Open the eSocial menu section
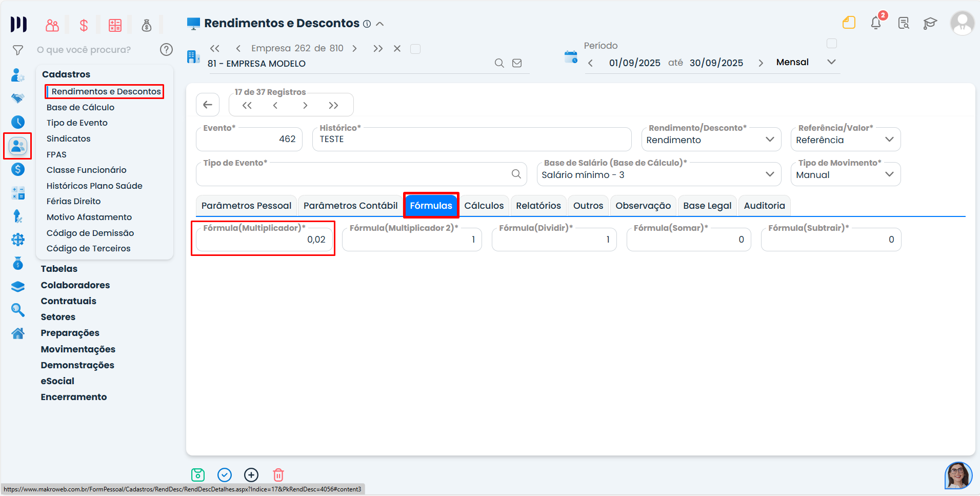The width and height of the screenshot is (980, 496). point(57,381)
